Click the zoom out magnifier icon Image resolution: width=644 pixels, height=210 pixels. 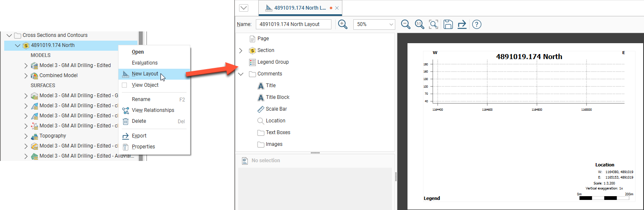point(405,24)
